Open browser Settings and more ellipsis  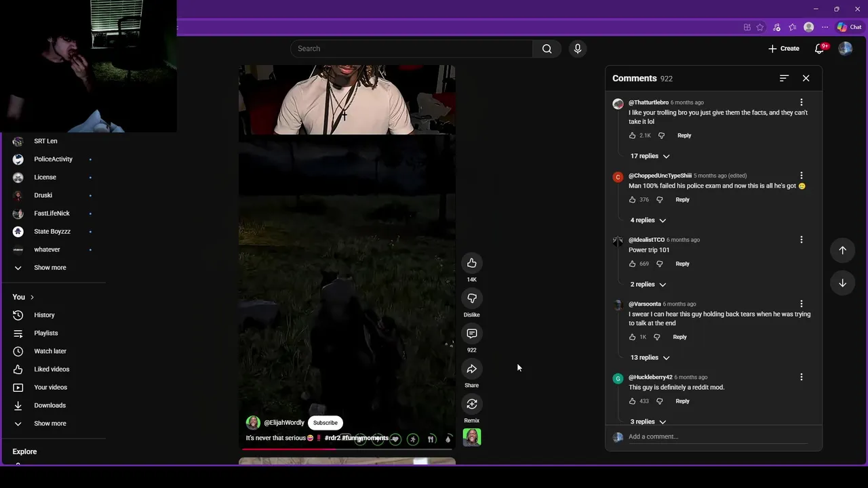(x=825, y=27)
